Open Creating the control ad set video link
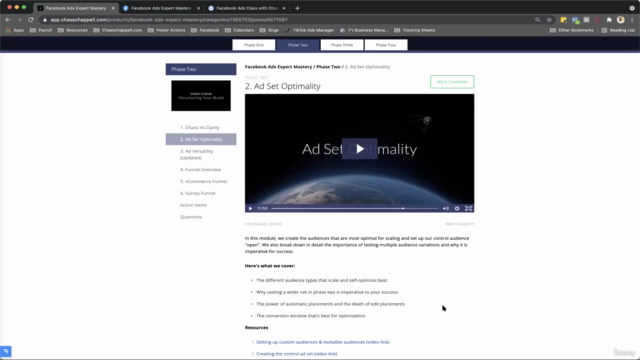Viewport: 640px width, 360px height. pos(296,354)
